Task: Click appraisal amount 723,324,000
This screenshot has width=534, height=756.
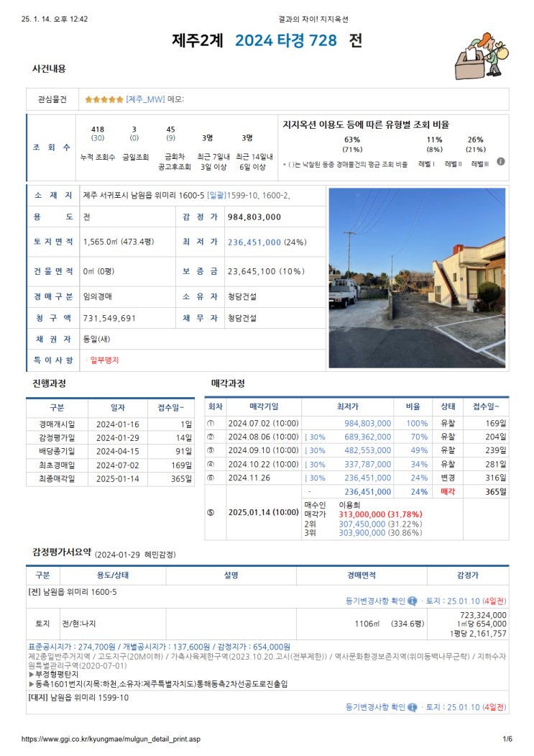Action: click(x=483, y=615)
